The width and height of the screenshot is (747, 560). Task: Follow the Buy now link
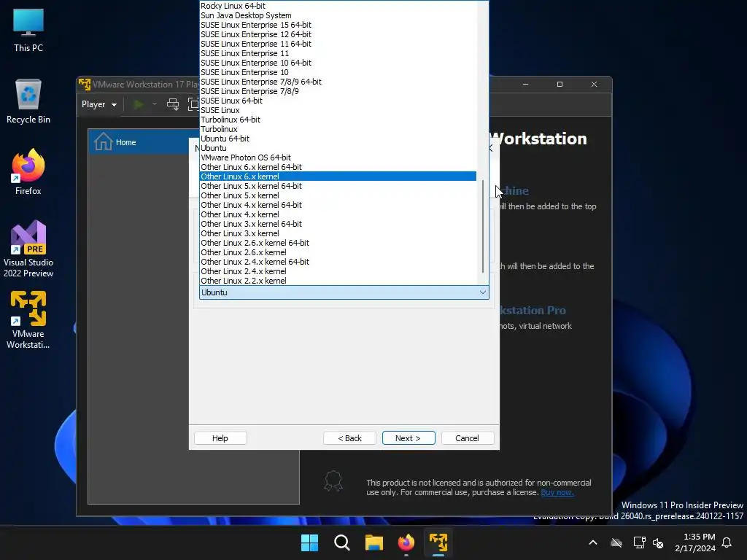coord(557,492)
